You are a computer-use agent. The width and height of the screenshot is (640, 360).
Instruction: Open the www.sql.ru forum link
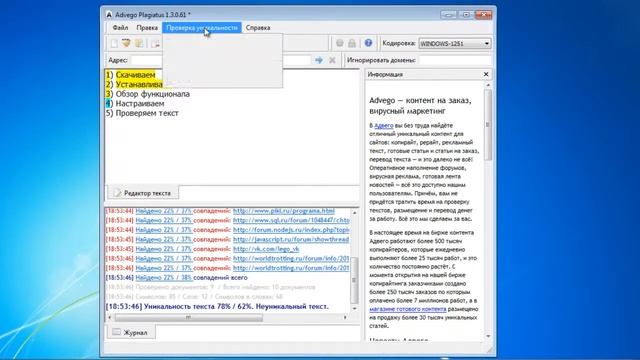pyautogui.click(x=291, y=220)
